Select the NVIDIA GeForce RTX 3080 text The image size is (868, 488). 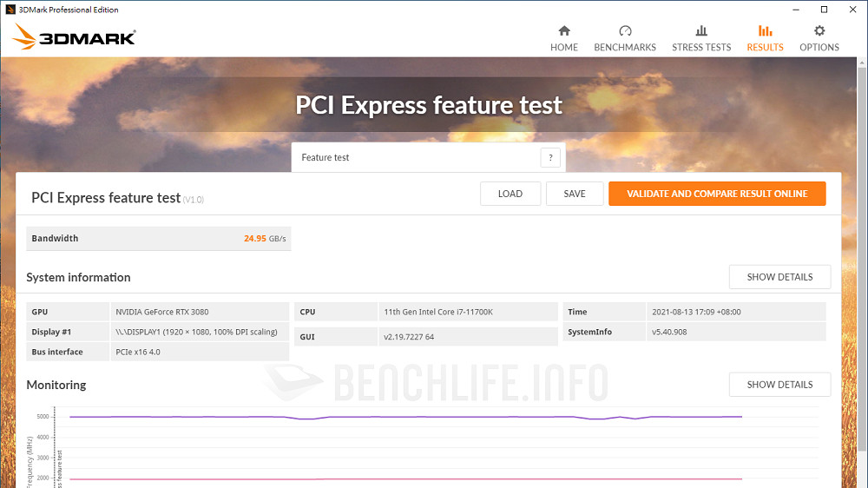pos(162,312)
